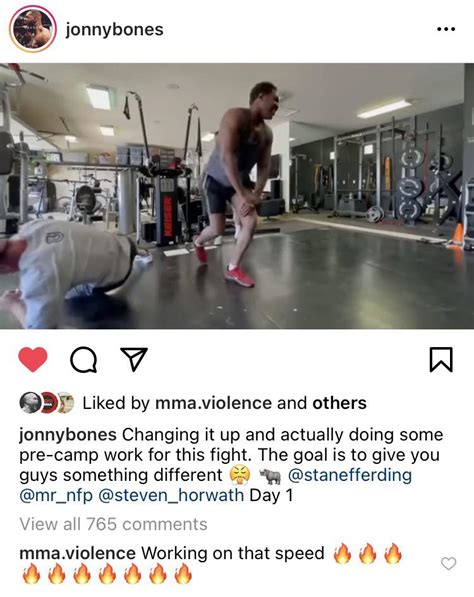Share the post via paper plane icon

[x=134, y=359]
